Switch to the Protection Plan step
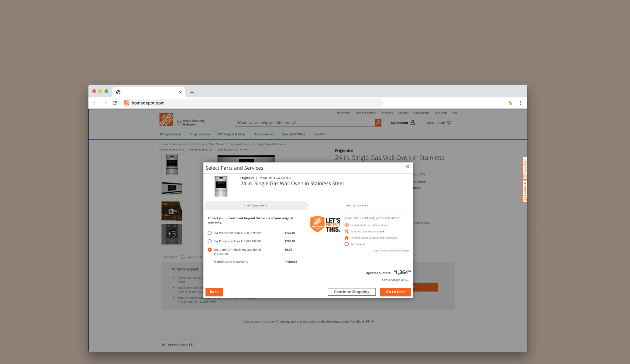Viewport: 630px width, 364px height. coord(357,205)
